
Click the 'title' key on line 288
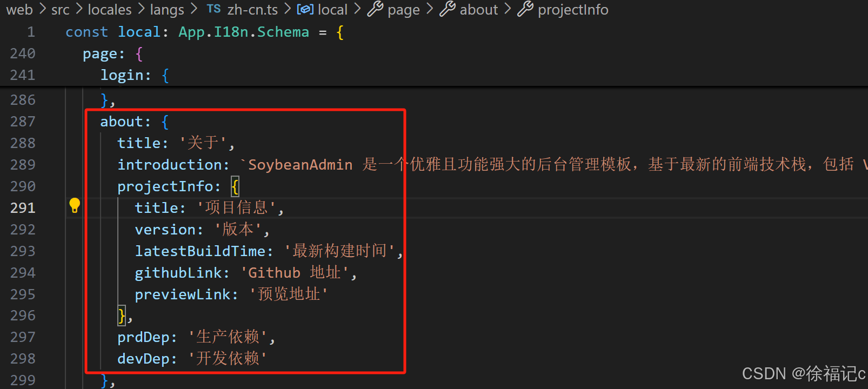pos(139,143)
